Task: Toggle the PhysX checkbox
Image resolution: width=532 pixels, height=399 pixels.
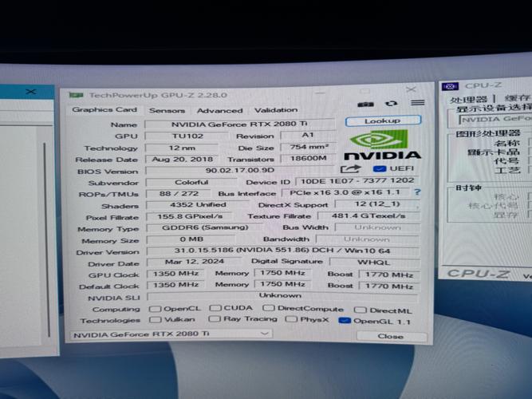Action: tap(291, 319)
